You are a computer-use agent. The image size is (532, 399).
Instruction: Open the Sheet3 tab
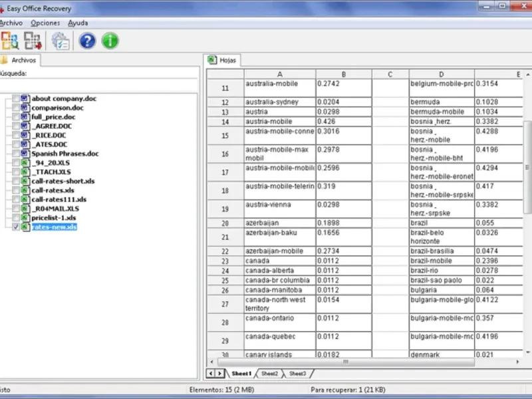click(x=297, y=374)
